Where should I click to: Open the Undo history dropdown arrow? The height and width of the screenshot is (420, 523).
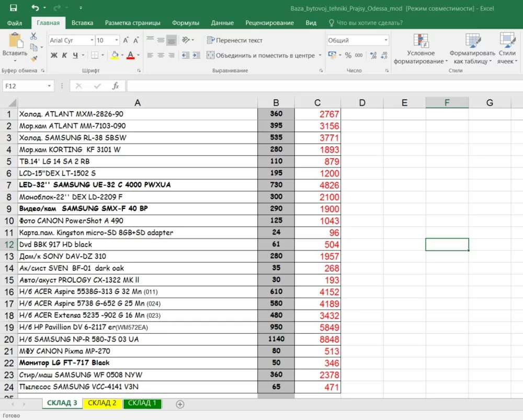coord(44,8)
